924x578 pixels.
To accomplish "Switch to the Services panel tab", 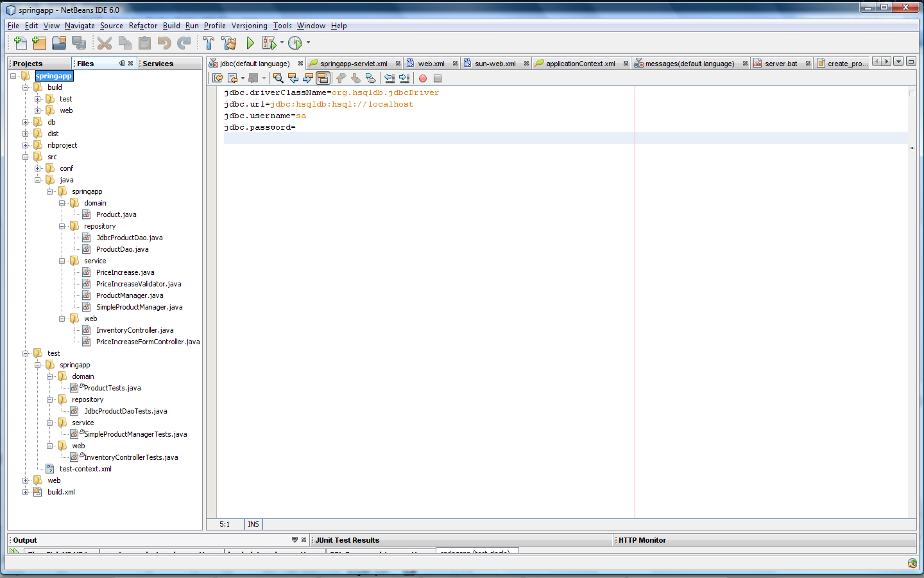I will (x=158, y=64).
